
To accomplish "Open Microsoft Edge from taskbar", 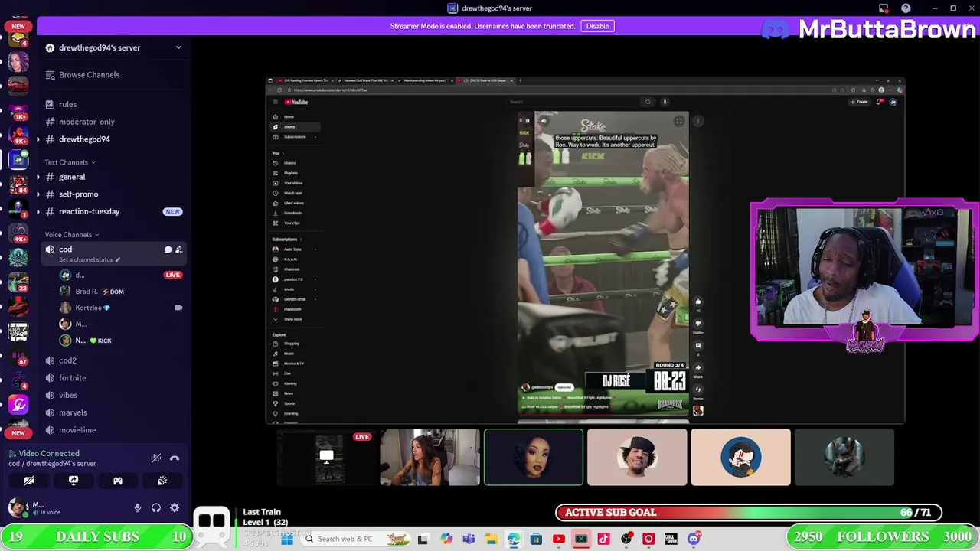I will (x=513, y=539).
